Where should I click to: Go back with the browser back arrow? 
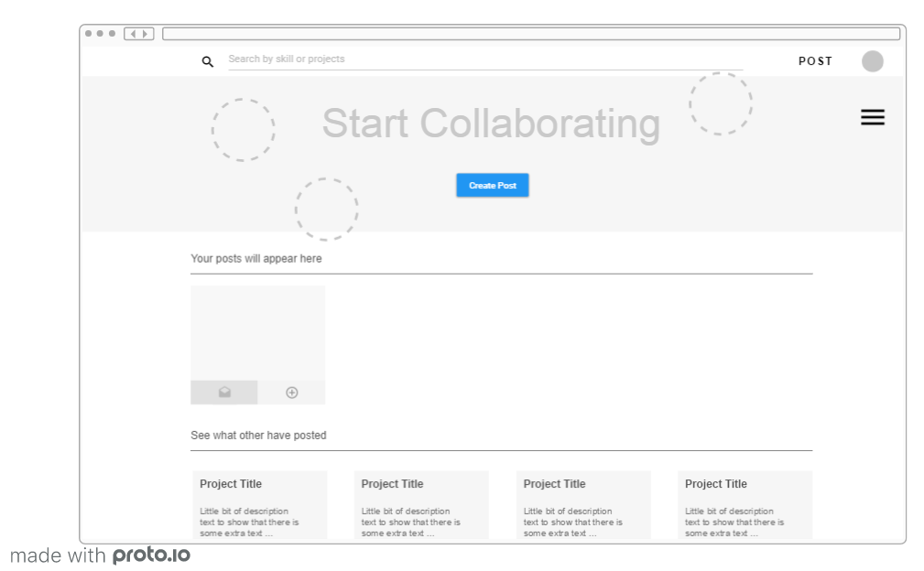pyautogui.click(x=133, y=34)
